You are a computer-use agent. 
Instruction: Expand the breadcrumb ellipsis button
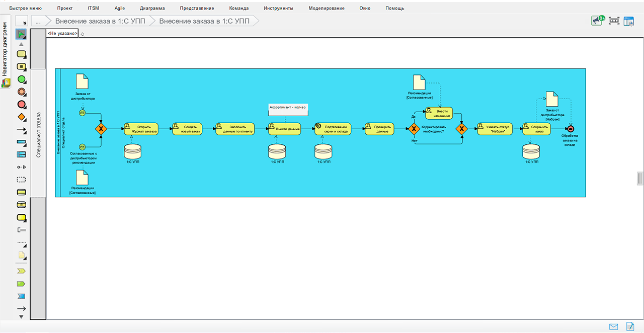tap(38, 21)
